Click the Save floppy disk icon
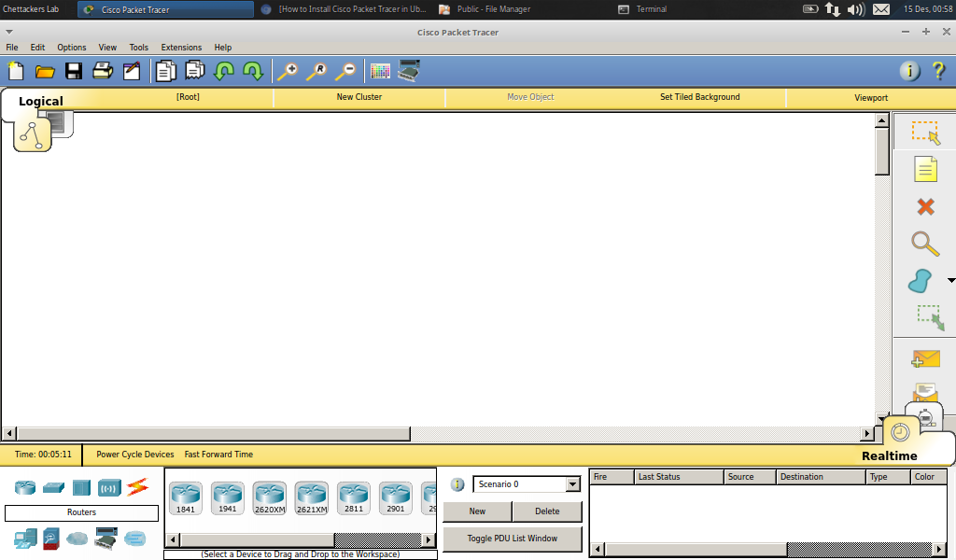 74,71
